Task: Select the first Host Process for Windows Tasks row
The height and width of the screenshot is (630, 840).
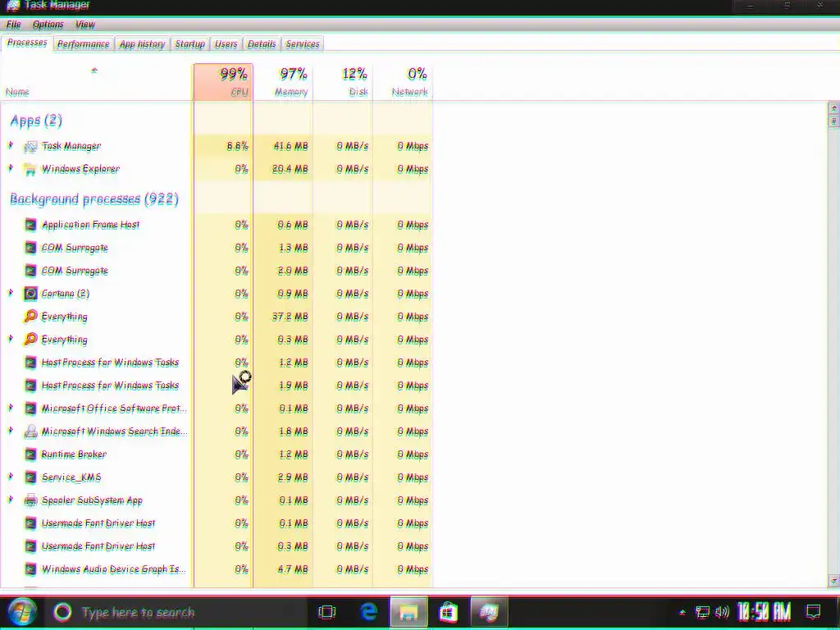Action: [217, 363]
